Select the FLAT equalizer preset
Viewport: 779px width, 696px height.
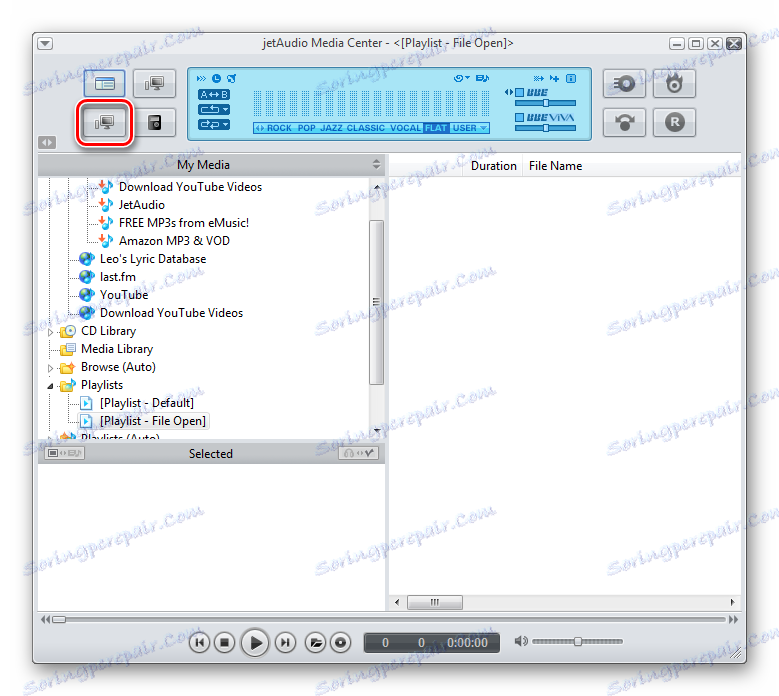436,128
